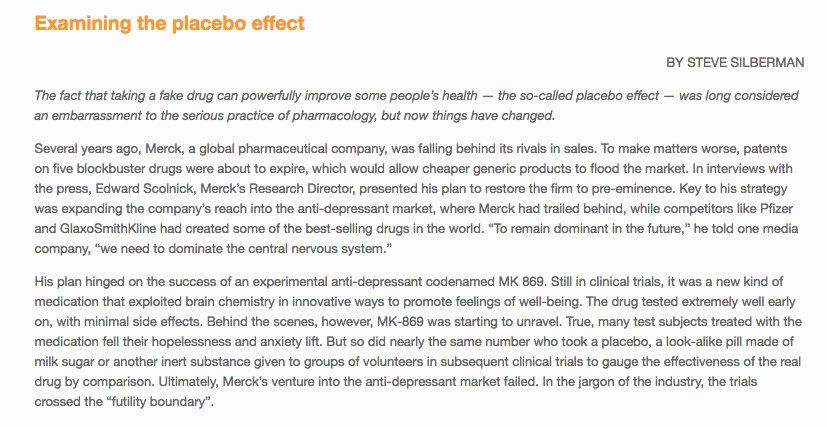Click 'Pfizer' at end of the competitors line
The image size is (827, 427).
(776, 209)
